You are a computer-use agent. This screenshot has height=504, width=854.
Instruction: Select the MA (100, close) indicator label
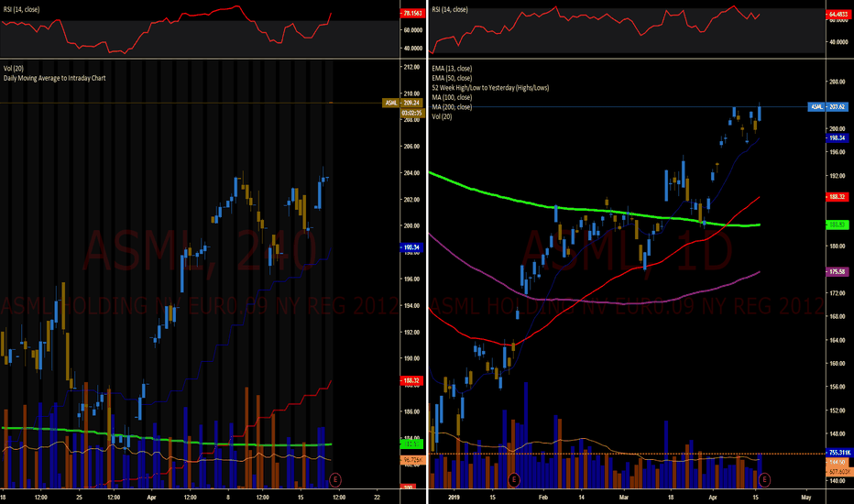coord(452,97)
